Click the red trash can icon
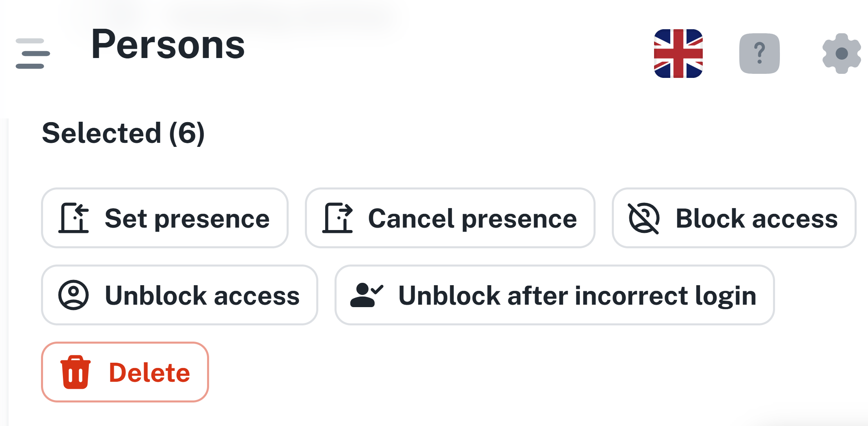 (76, 372)
